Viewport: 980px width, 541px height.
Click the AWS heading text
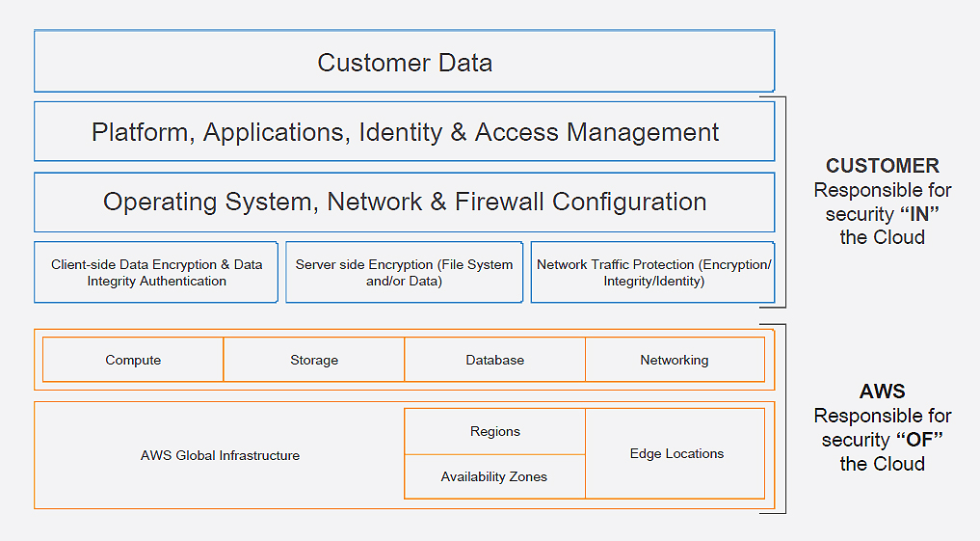click(883, 392)
